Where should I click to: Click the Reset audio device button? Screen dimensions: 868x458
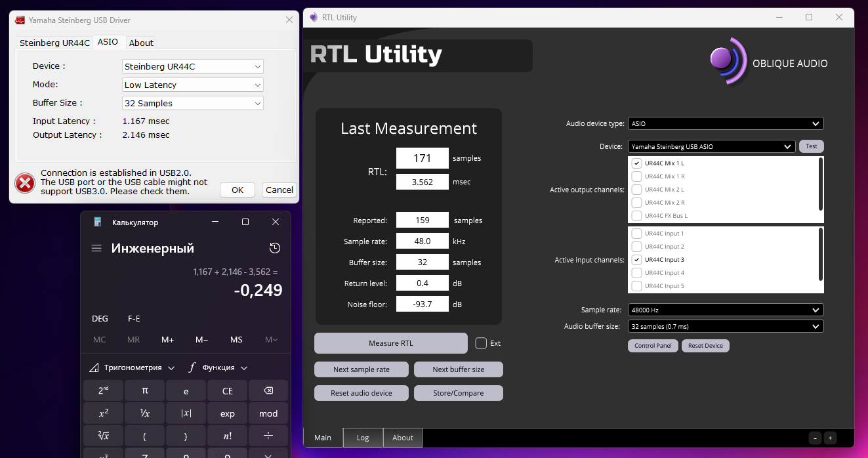click(362, 393)
